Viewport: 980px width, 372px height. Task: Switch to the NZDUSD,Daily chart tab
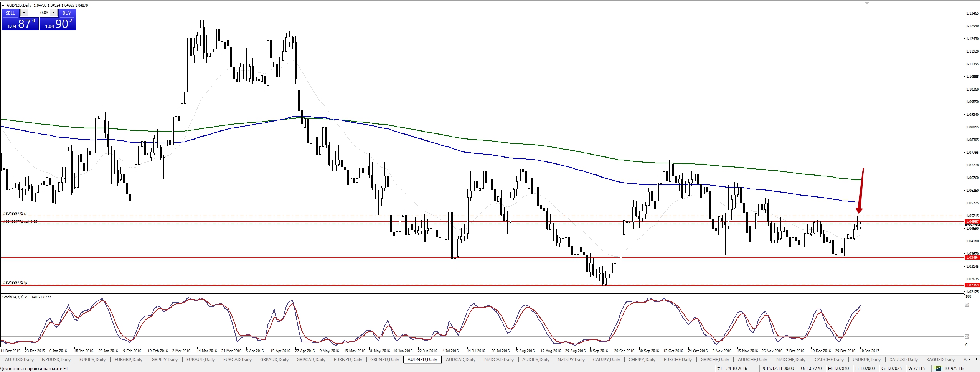tap(56, 360)
